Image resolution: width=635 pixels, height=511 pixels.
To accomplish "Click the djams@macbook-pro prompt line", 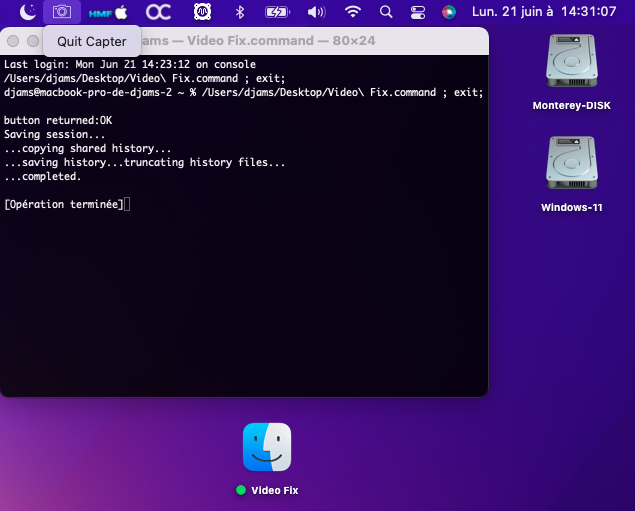I will 243,92.
